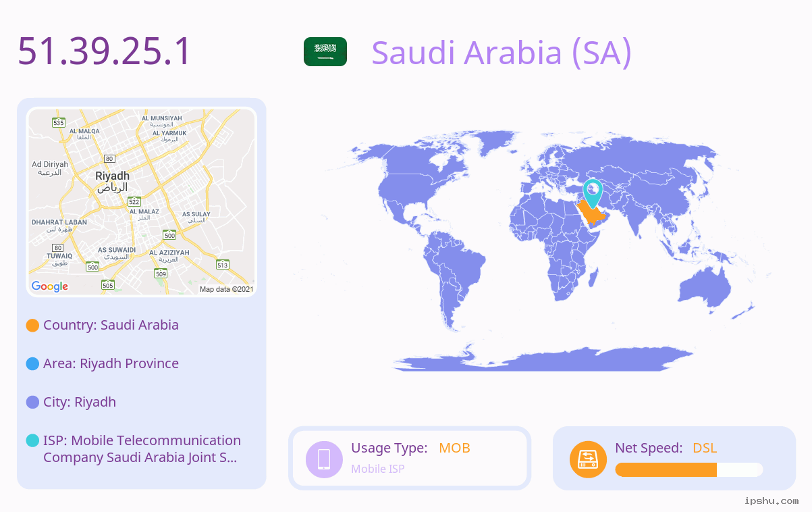Click the Country: Saudi Arabia text
Image resolution: width=812 pixels, height=512 pixels.
tap(111, 325)
